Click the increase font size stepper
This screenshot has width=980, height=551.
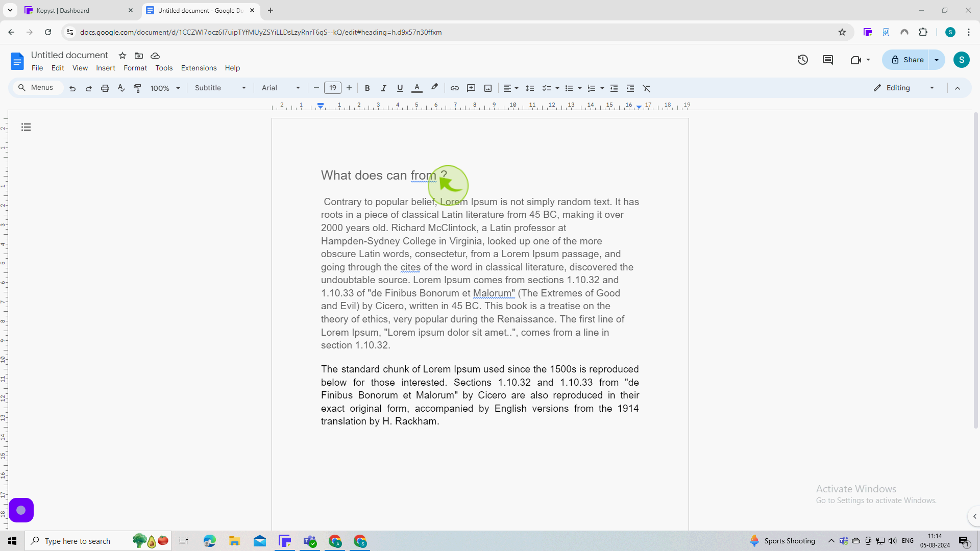pyautogui.click(x=349, y=88)
